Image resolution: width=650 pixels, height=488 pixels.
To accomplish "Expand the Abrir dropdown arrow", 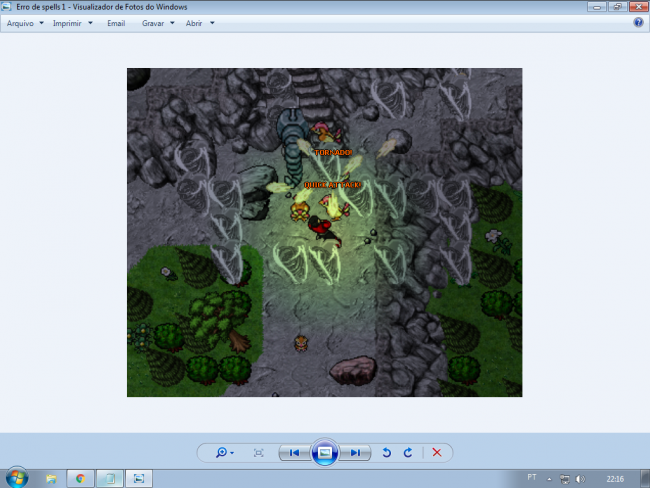I will click(212, 23).
